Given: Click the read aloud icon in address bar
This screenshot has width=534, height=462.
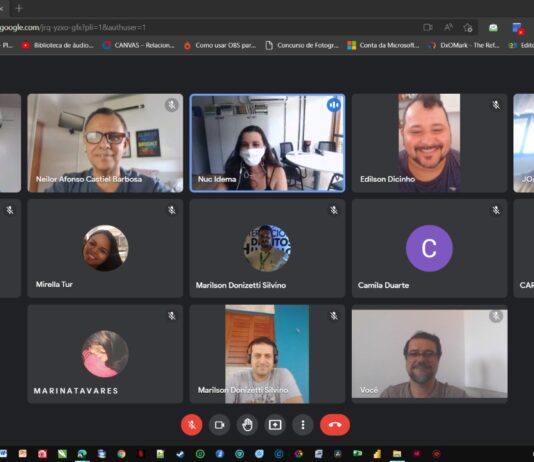Looking at the screenshot, I should (448, 28).
